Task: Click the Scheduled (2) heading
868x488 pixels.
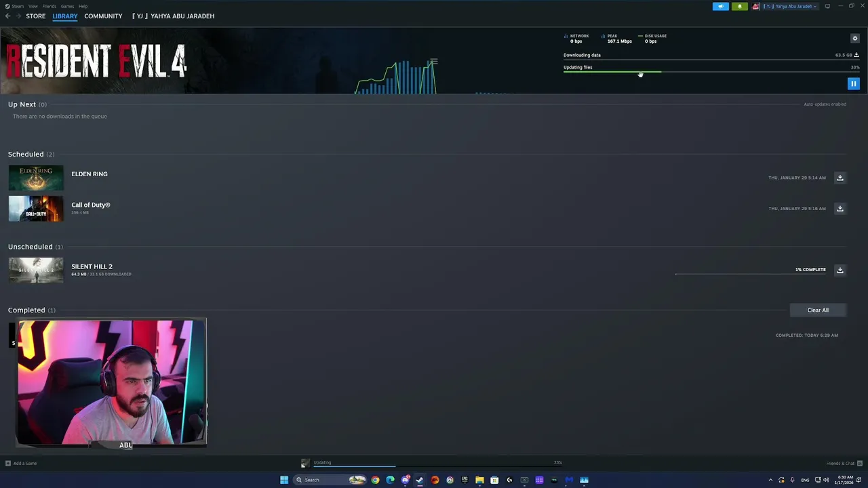Action: [31, 155]
